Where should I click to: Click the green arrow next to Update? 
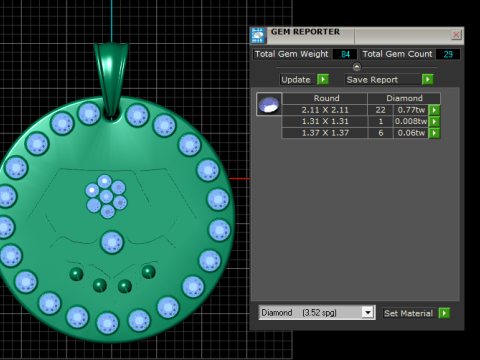(x=323, y=80)
